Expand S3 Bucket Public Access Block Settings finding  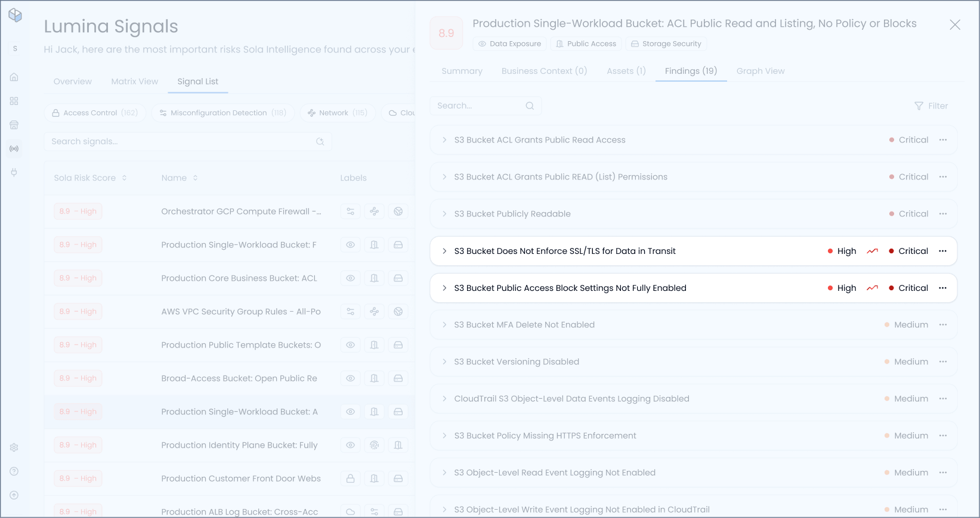(444, 288)
